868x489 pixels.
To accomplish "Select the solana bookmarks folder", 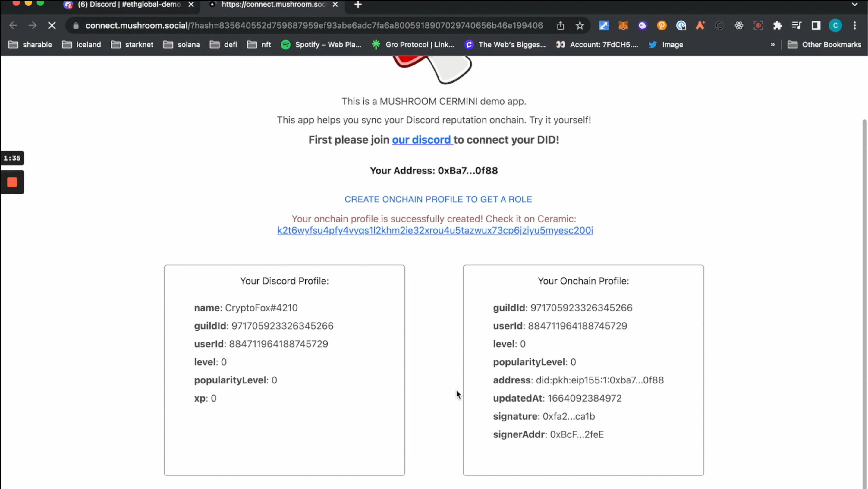I will pos(188,44).
